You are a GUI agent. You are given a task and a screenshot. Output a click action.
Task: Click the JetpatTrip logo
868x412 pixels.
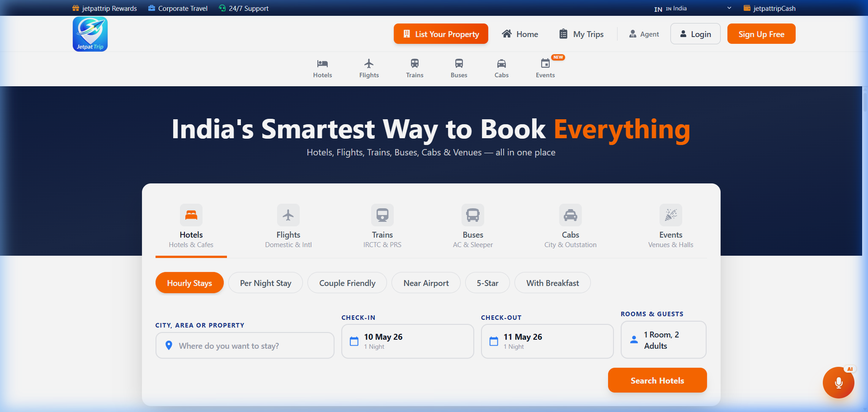(x=90, y=34)
